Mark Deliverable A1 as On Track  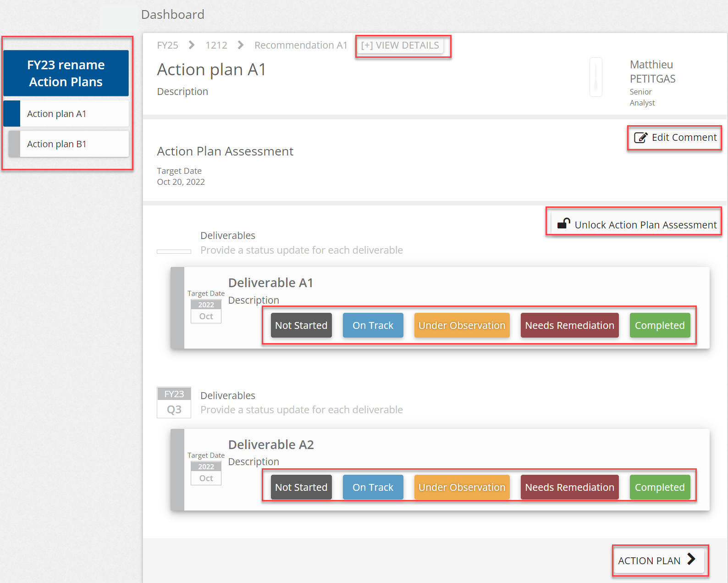pyautogui.click(x=373, y=325)
